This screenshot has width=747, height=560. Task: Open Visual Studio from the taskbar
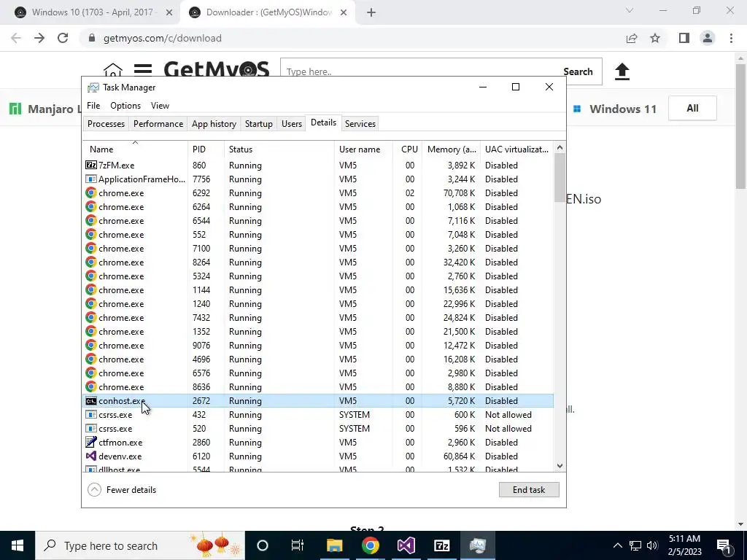click(x=406, y=545)
